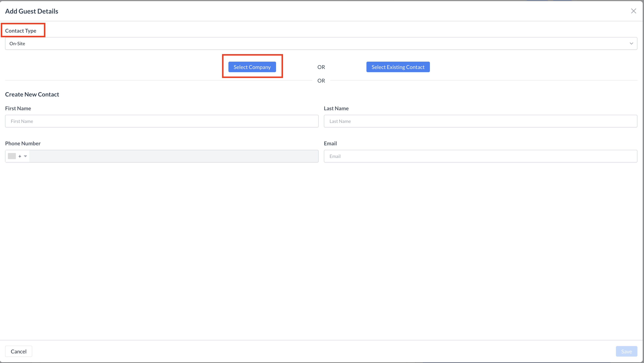Image resolution: width=644 pixels, height=363 pixels.
Task: Click the Contact Type field label
Action: pyautogui.click(x=21, y=31)
